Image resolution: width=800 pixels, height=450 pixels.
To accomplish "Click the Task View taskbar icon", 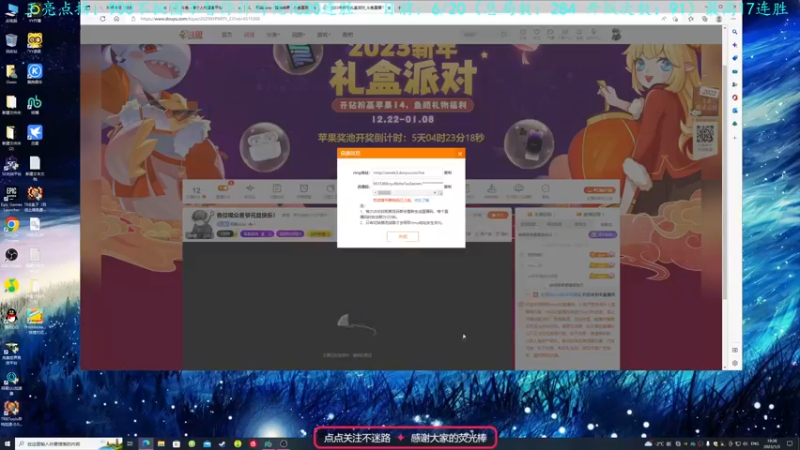I will pos(130,444).
